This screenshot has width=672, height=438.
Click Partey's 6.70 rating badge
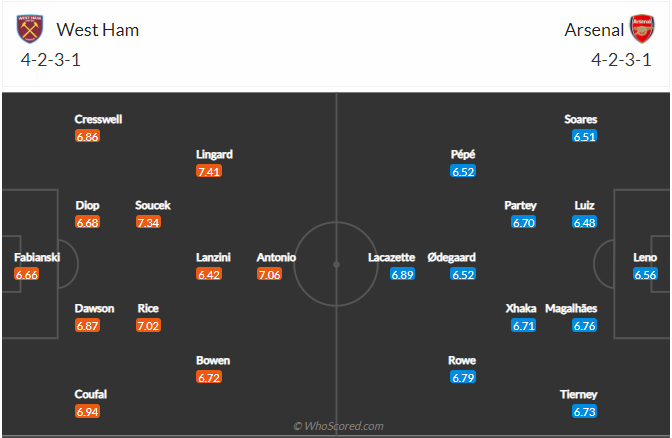524,222
